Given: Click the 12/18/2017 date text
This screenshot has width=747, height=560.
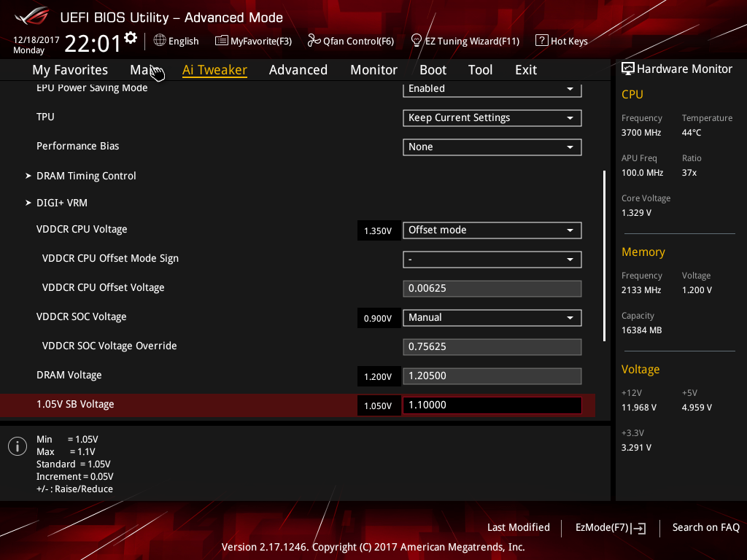Looking at the screenshot, I should 36,39.
